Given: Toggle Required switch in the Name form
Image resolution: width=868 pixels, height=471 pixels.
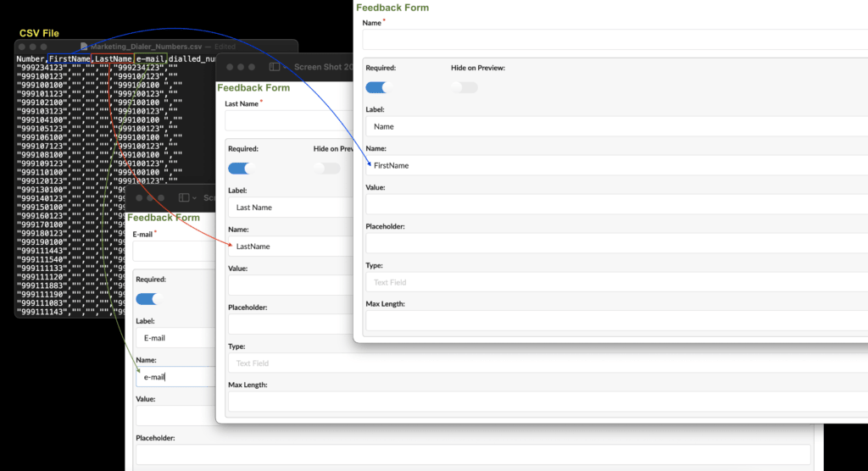Looking at the screenshot, I should (x=380, y=87).
